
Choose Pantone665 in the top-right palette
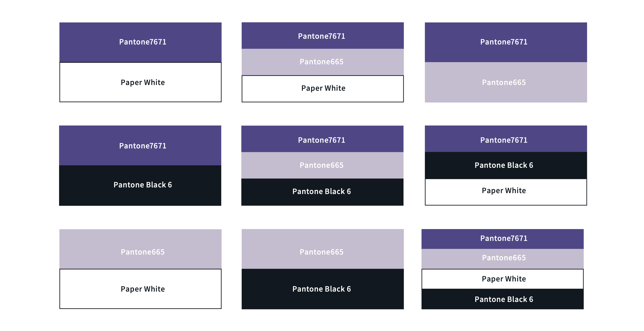click(x=506, y=82)
